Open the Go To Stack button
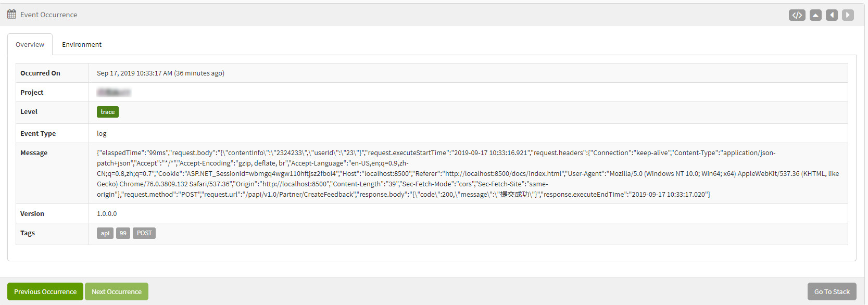The width and height of the screenshot is (868, 305). [x=832, y=291]
